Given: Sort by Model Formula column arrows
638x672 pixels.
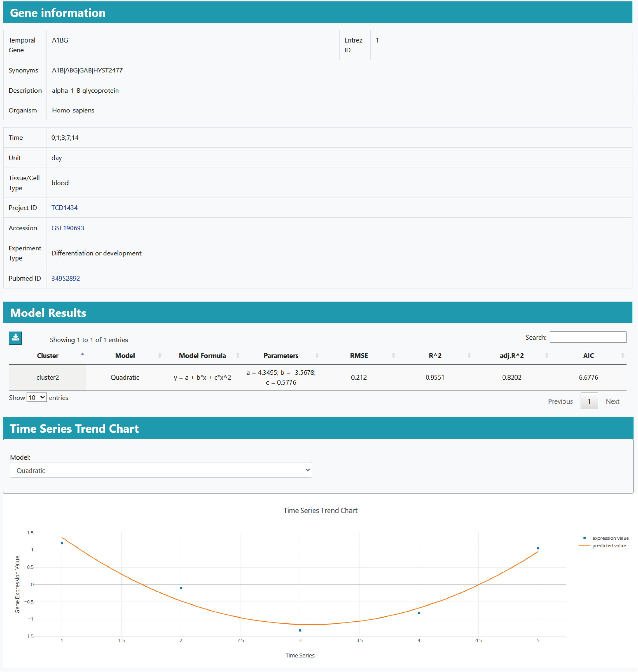Looking at the screenshot, I should pos(238,356).
